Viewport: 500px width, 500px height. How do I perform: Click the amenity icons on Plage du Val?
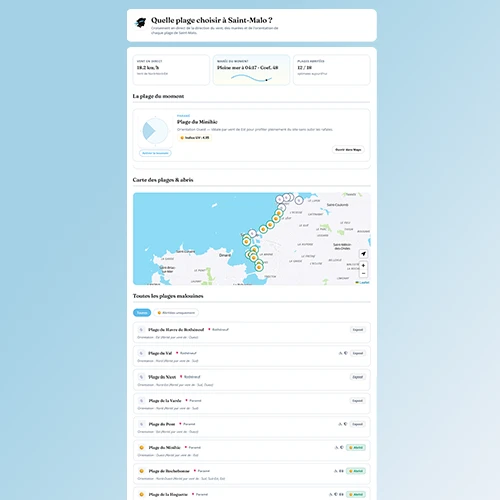(343, 353)
